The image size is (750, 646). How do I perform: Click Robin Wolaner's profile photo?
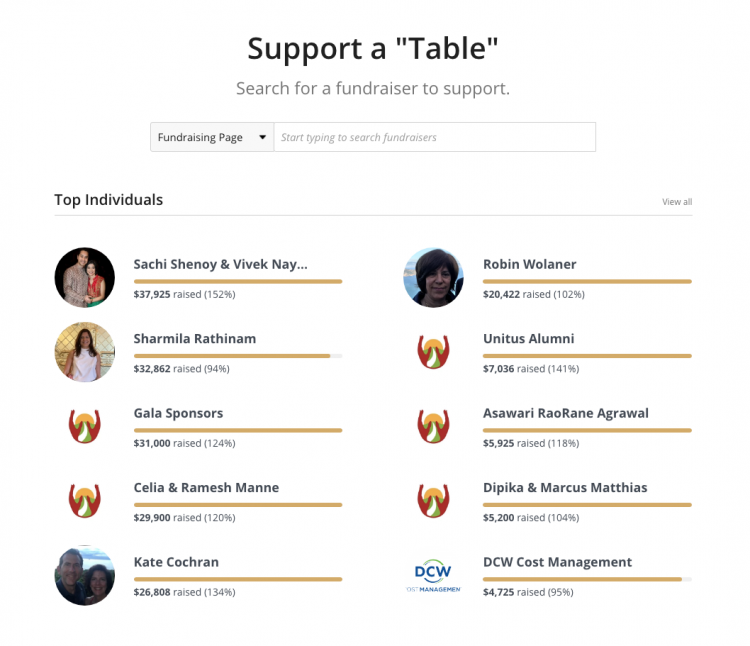click(433, 277)
